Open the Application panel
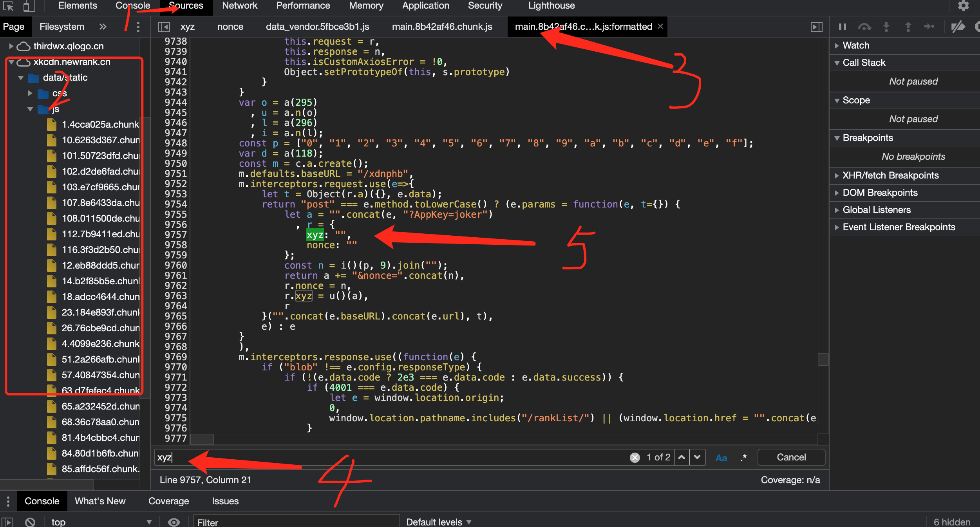 (426, 6)
